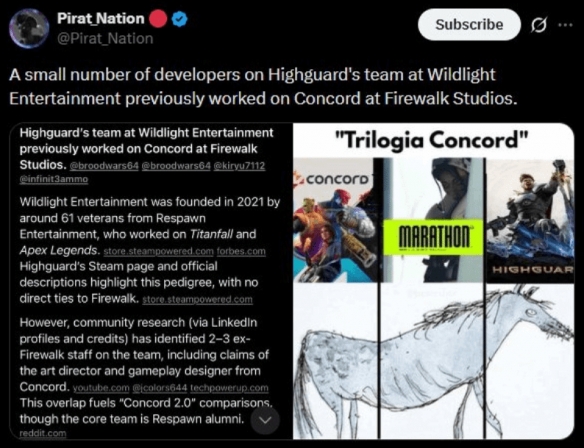Click the Concord cover art panel

click(x=336, y=220)
